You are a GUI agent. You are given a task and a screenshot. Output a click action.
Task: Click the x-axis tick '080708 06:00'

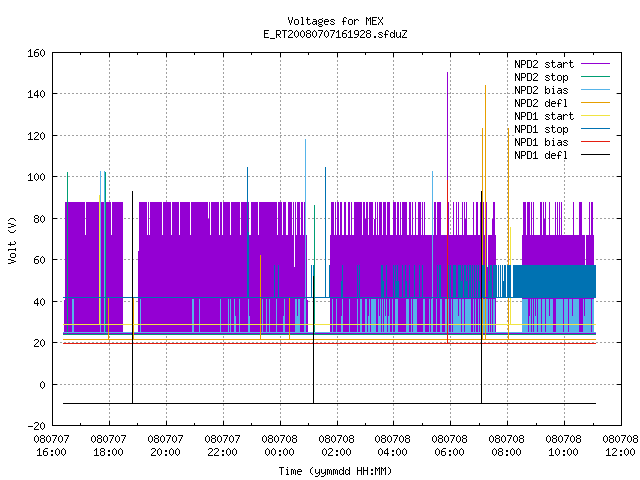click(x=449, y=446)
